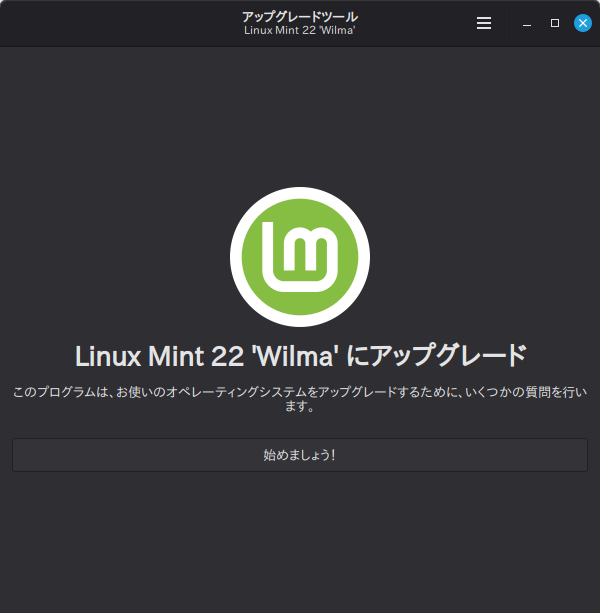Close the upgrade tool window
Screen dimensions: 600x613
[x=583, y=23]
